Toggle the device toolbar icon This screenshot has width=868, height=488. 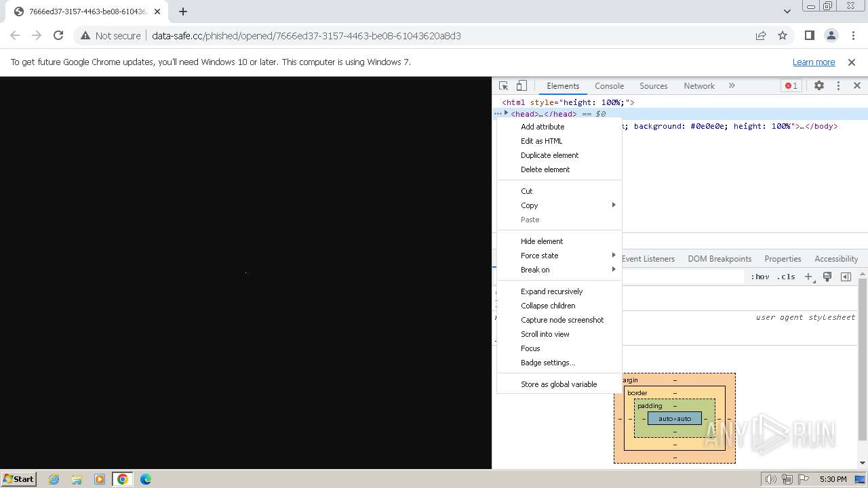pos(521,86)
